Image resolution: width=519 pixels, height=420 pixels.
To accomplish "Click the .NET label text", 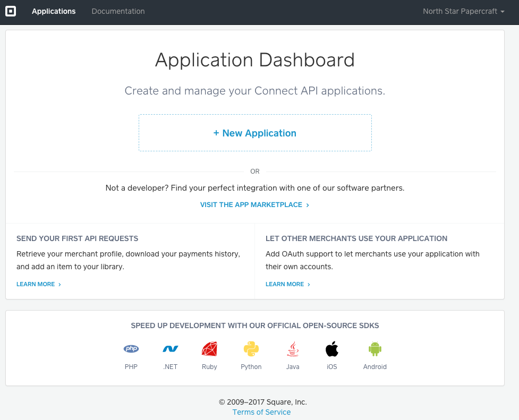I will coord(170,367).
